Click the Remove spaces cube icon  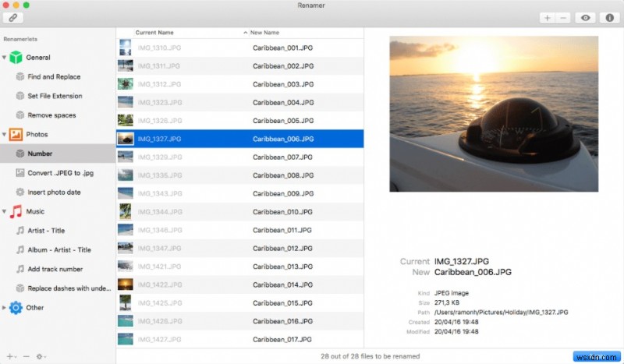click(x=20, y=115)
